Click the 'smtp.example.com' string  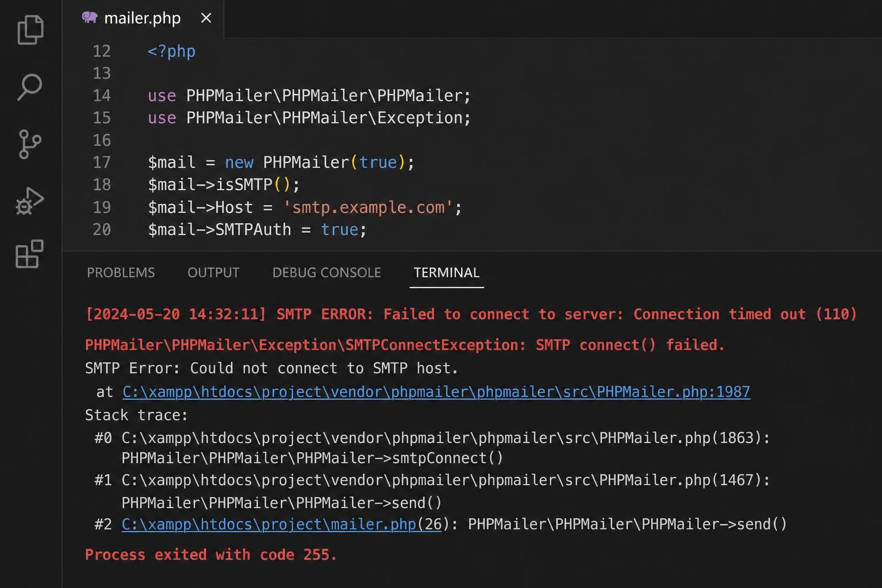(368, 207)
